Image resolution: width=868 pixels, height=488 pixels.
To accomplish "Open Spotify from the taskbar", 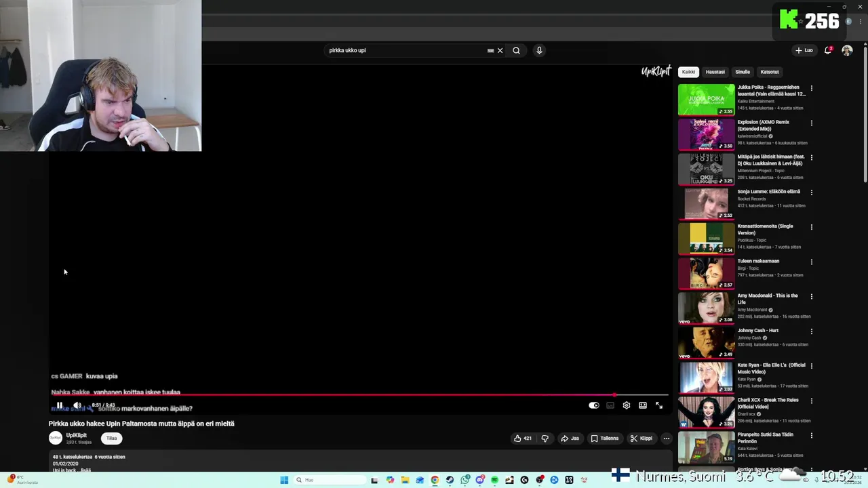I will coord(494,480).
